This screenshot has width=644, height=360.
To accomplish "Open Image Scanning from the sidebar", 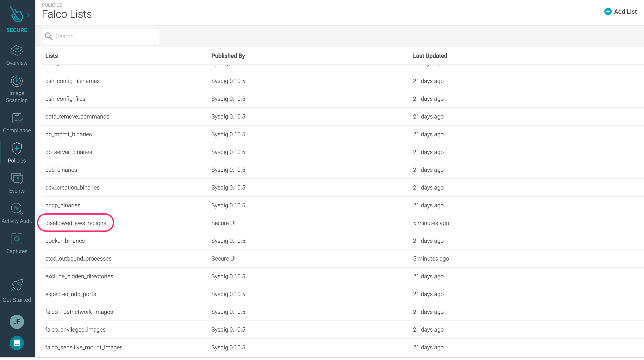I will (x=17, y=89).
